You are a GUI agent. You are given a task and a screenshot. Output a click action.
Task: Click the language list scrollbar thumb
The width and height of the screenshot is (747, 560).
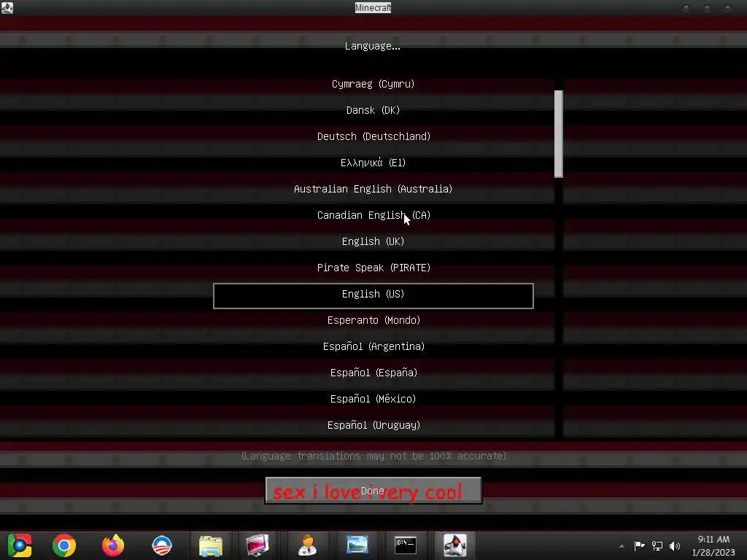coord(559,134)
